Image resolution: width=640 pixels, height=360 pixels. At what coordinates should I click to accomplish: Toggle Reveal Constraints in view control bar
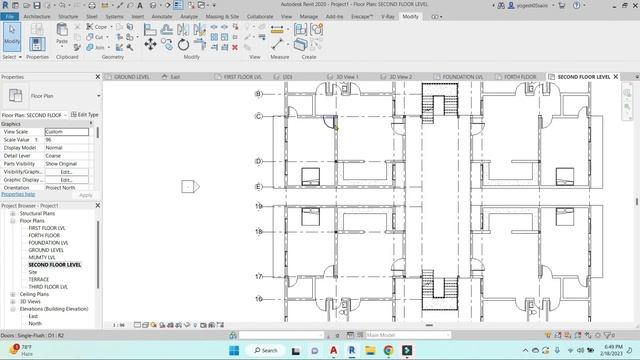[220, 325]
